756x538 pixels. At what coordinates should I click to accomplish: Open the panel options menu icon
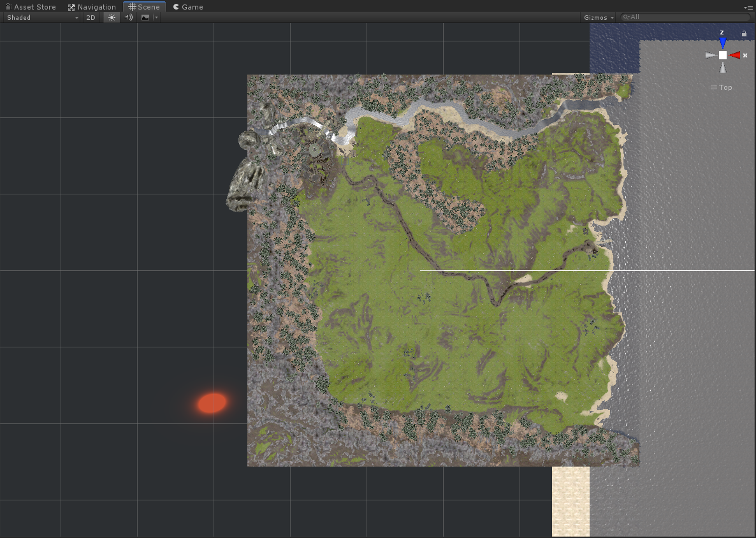[x=749, y=7]
